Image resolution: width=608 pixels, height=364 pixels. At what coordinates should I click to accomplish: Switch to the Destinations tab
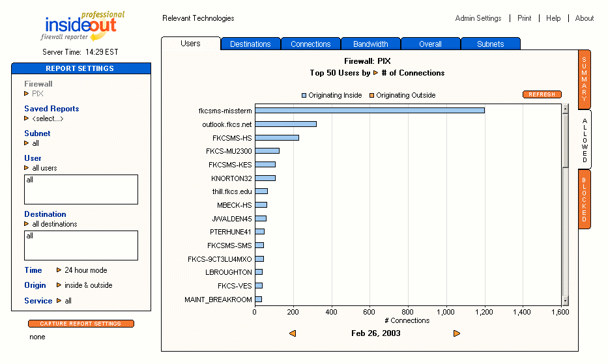(250, 44)
